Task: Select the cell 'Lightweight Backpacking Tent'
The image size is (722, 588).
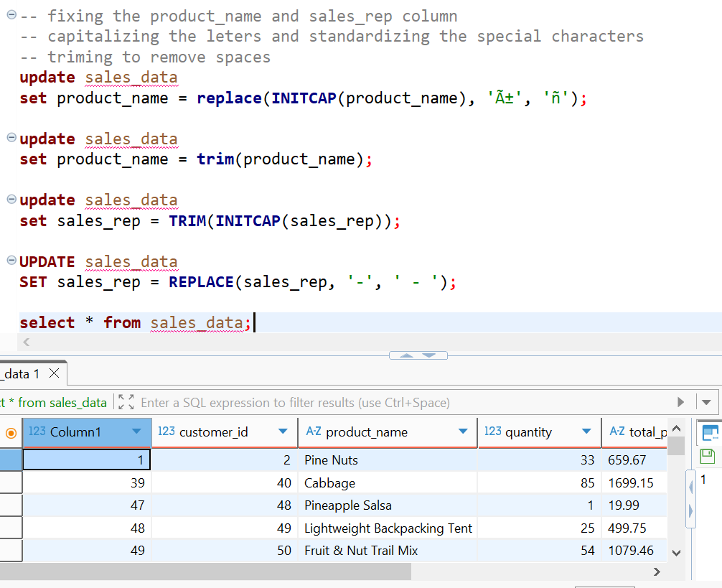Action: [388, 528]
